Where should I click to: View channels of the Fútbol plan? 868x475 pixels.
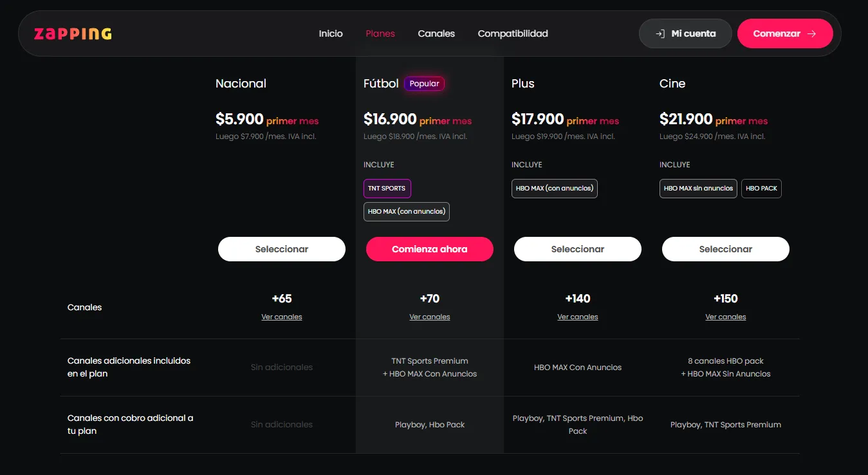coord(430,317)
